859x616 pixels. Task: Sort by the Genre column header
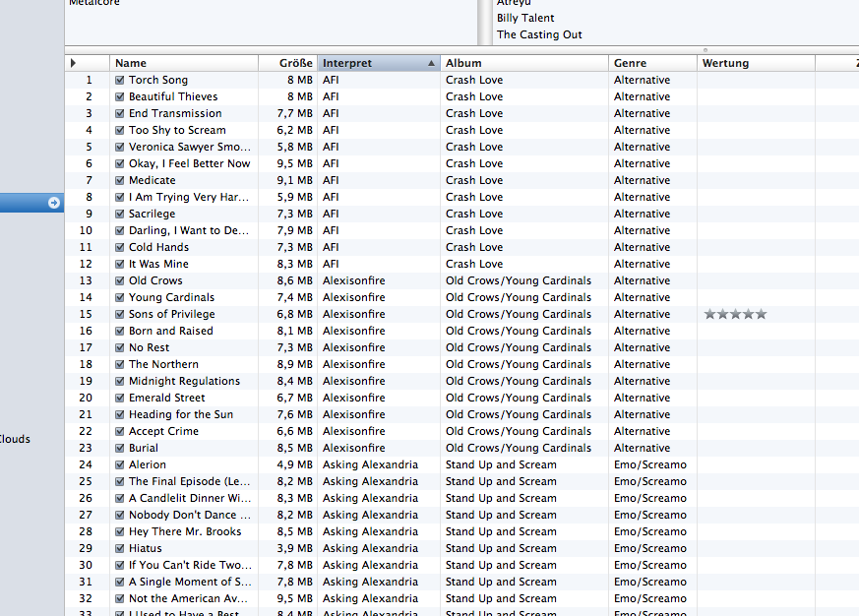click(x=653, y=63)
